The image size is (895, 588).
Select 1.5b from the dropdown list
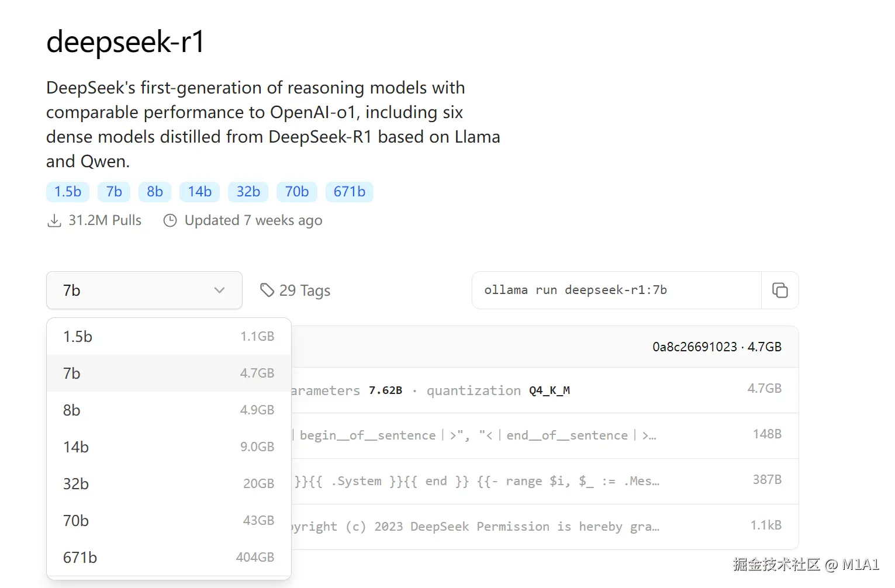click(x=168, y=337)
